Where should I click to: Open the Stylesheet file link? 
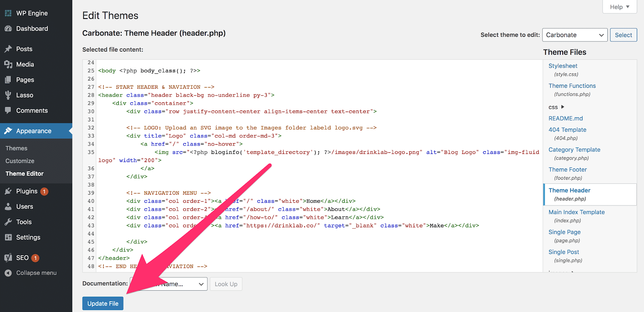pyautogui.click(x=563, y=66)
